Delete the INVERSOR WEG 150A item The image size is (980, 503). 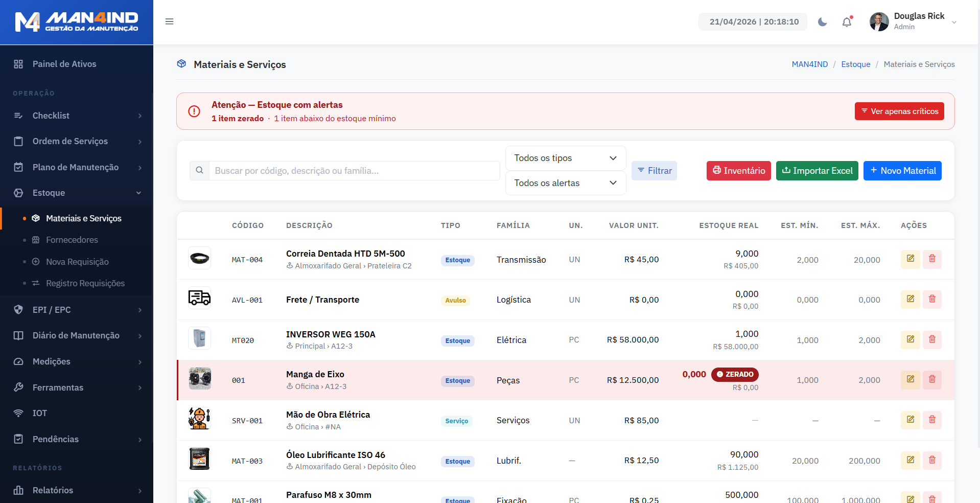tap(932, 339)
